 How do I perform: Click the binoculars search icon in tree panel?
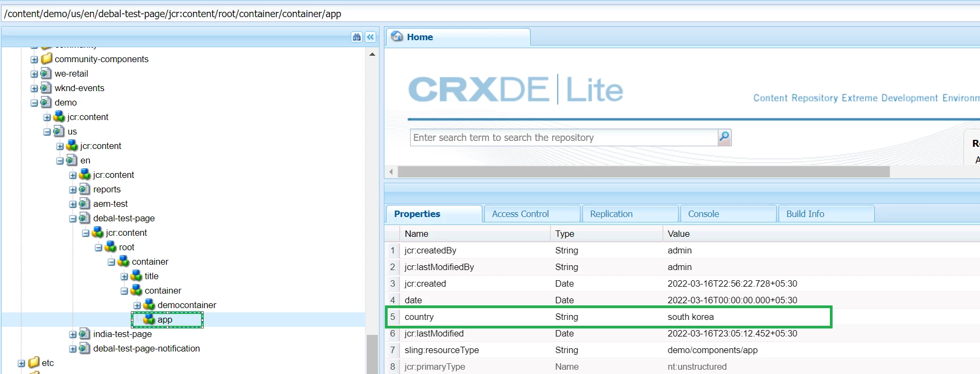[357, 37]
